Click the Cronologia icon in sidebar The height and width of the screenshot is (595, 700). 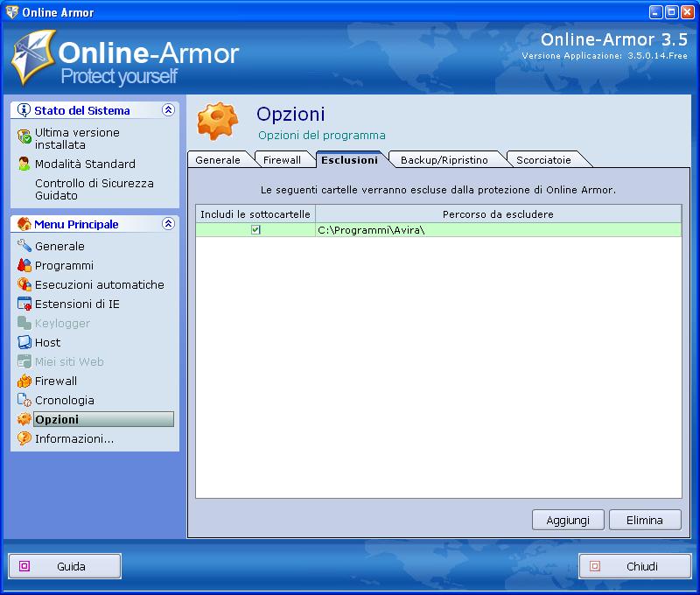point(24,400)
